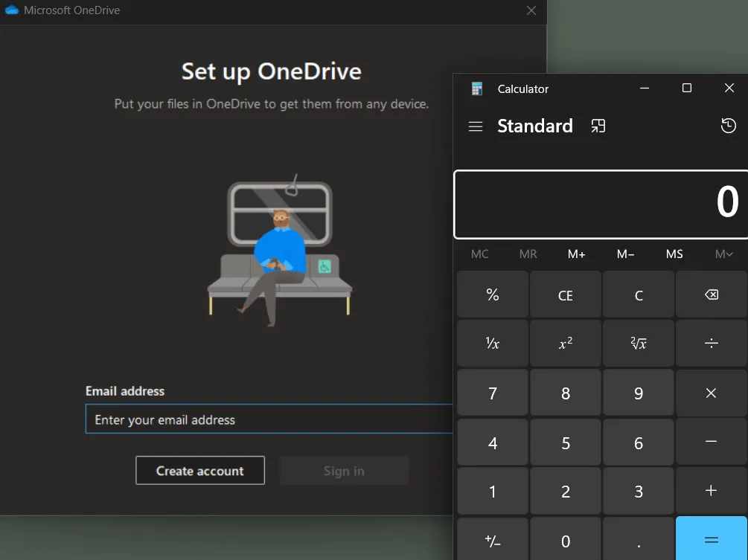Click digit 2 on Calculator keypad
748x560 pixels.
coord(566,491)
